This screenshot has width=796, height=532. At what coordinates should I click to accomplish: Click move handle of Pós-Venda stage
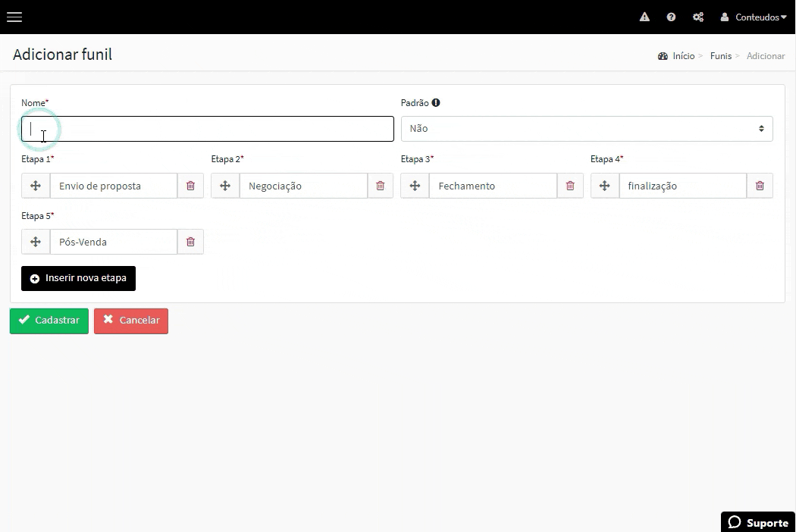pos(36,242)
